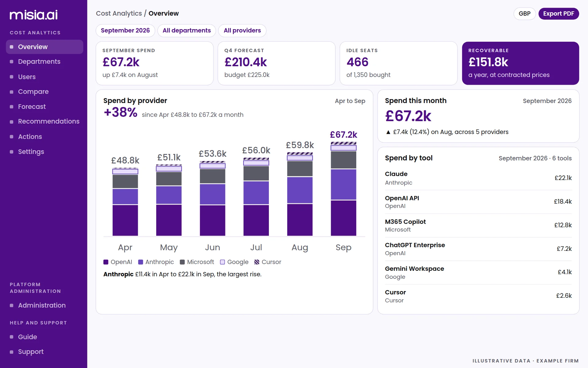Open the Actions page

pos(44,137)
